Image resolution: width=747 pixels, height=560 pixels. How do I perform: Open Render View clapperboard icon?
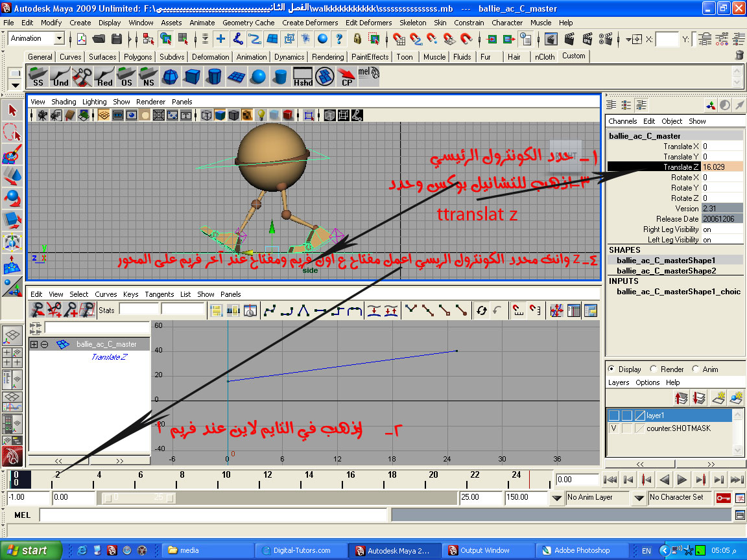[x=551, y=39]
